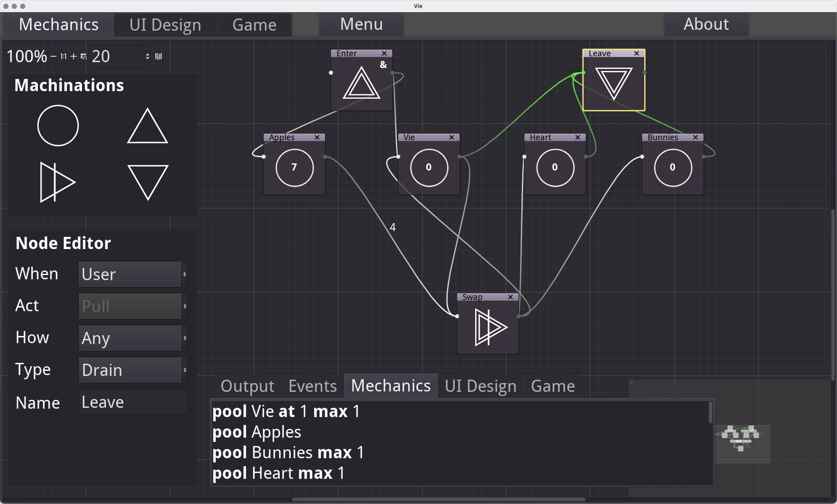Image resolution: width=837 pixels, height=504 pixels.
Task: Close the Apples node with its X
Action: pos(317,137)
